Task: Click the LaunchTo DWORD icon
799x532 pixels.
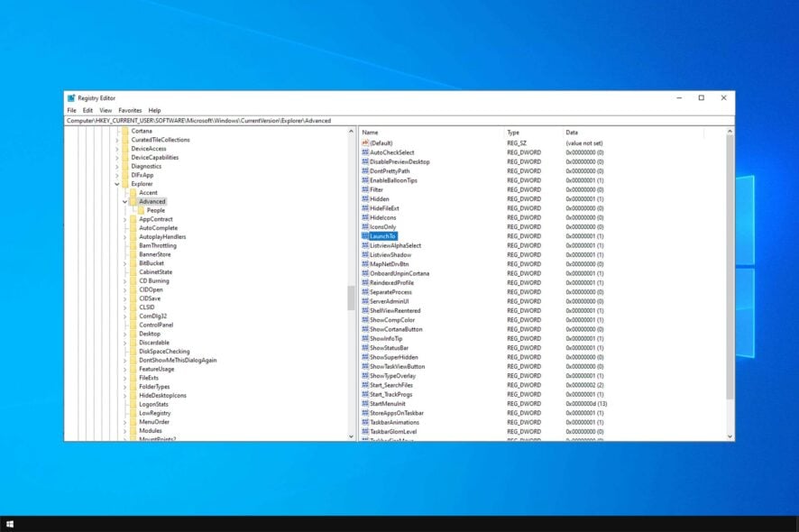Action: tap(365, 236)
